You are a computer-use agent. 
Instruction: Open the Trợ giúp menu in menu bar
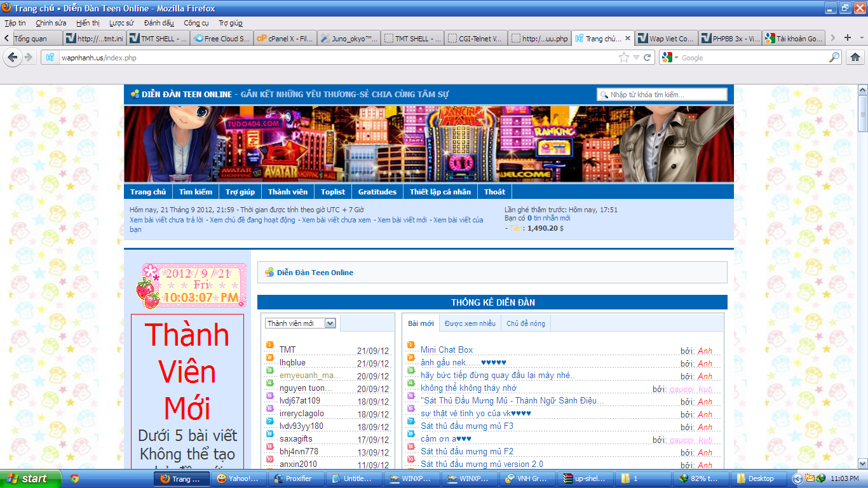click(231, 23)
